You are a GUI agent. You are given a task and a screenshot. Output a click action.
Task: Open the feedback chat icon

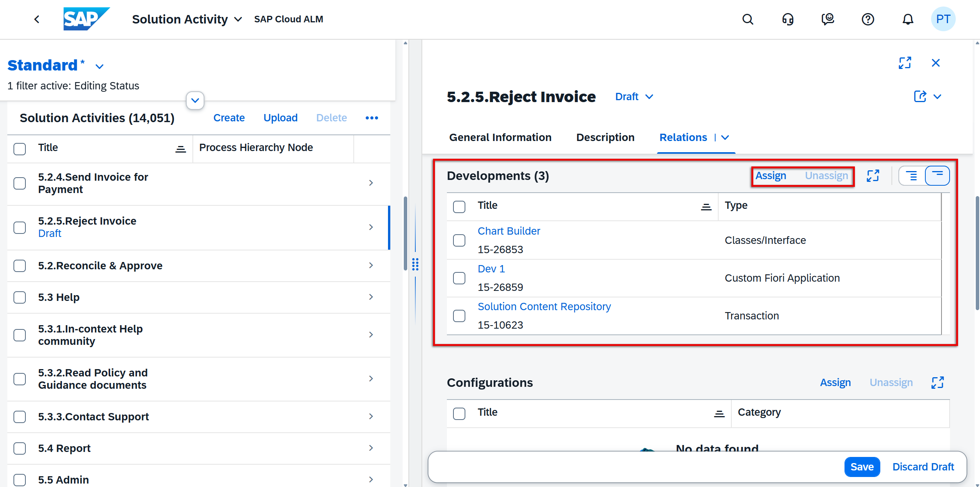(x=828, y=19)
